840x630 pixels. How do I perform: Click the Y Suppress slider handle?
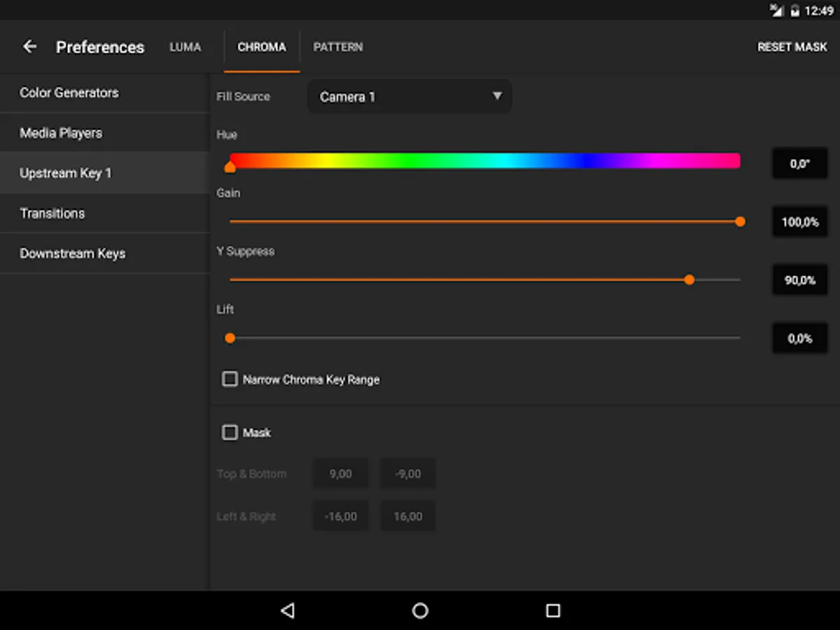689,280
